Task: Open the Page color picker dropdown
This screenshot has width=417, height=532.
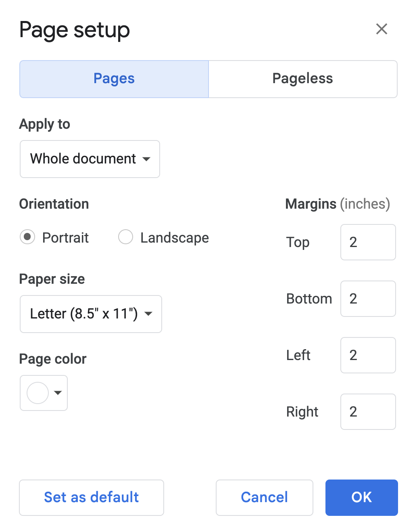Action: coord(44,393)
